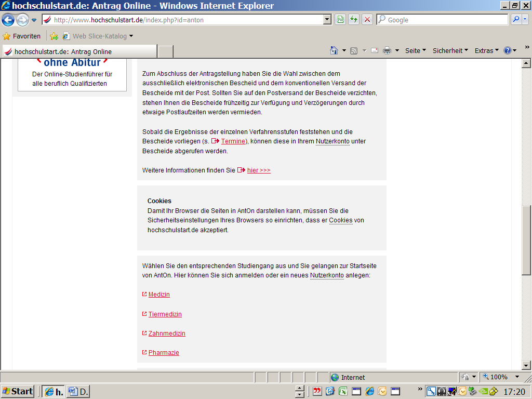Open recent pages dropdown next to Forward

[34, 20]
